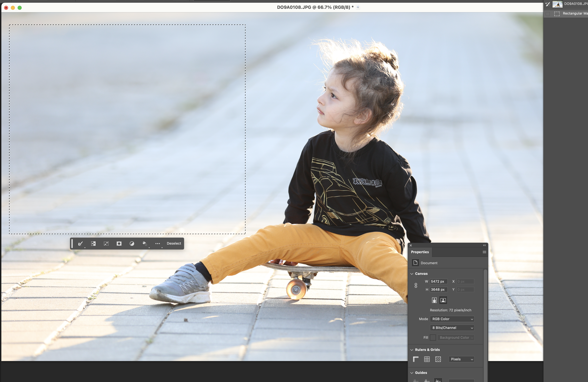Click Modify selection brush icon in taskbar
Screen dimensions: 588x382
click(80, 243)
